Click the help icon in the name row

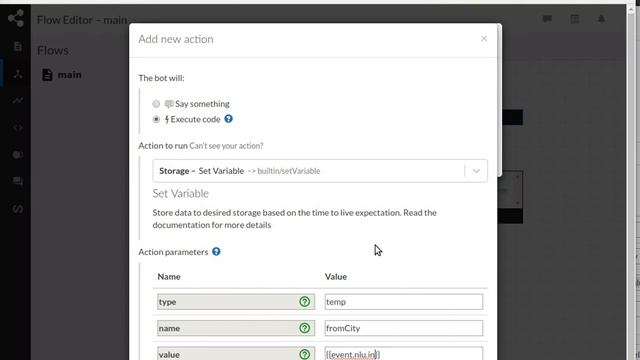304,328
